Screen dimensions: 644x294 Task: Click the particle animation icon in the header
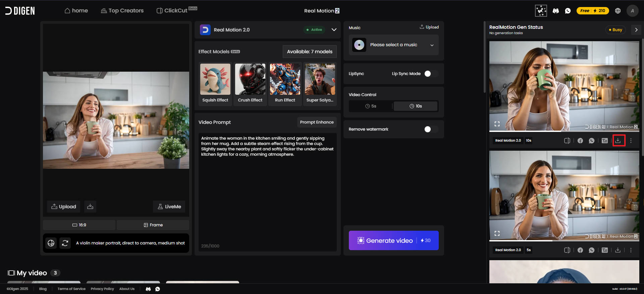(541, 11)
